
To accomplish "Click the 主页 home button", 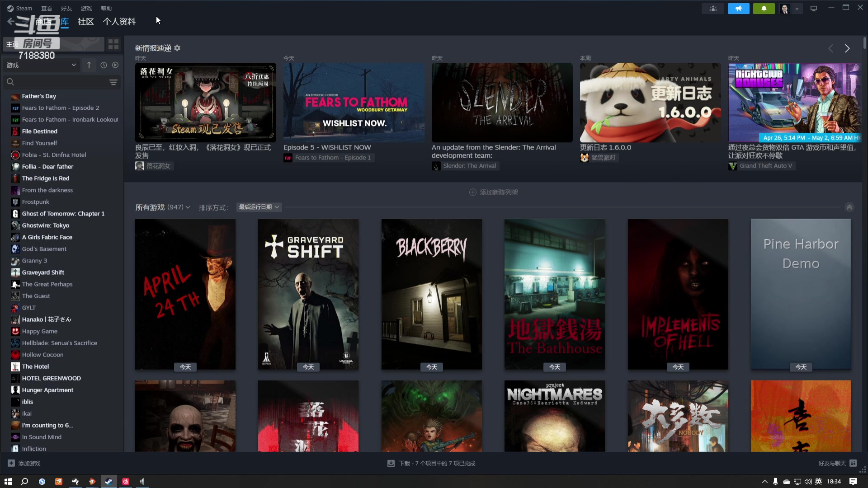I will click(53, 44).
